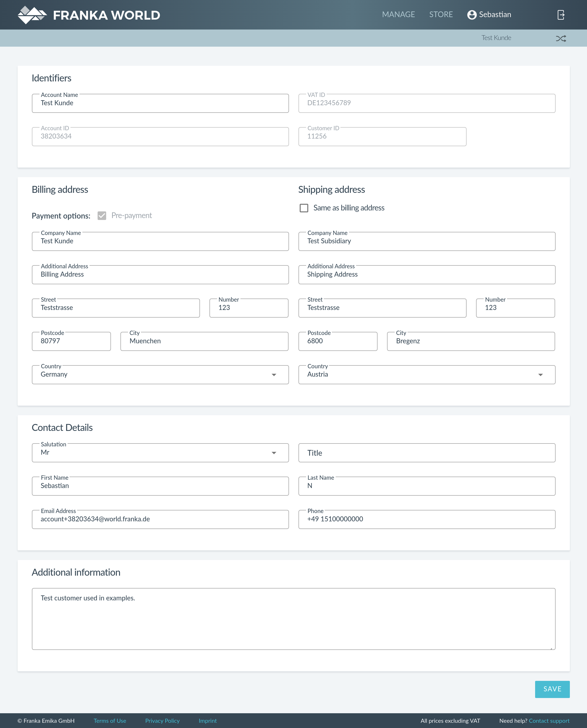Image resolution: width=587 pixels, height=728 pixels.
Task: Click the SAVE button
Action: [x=552, y=689]
